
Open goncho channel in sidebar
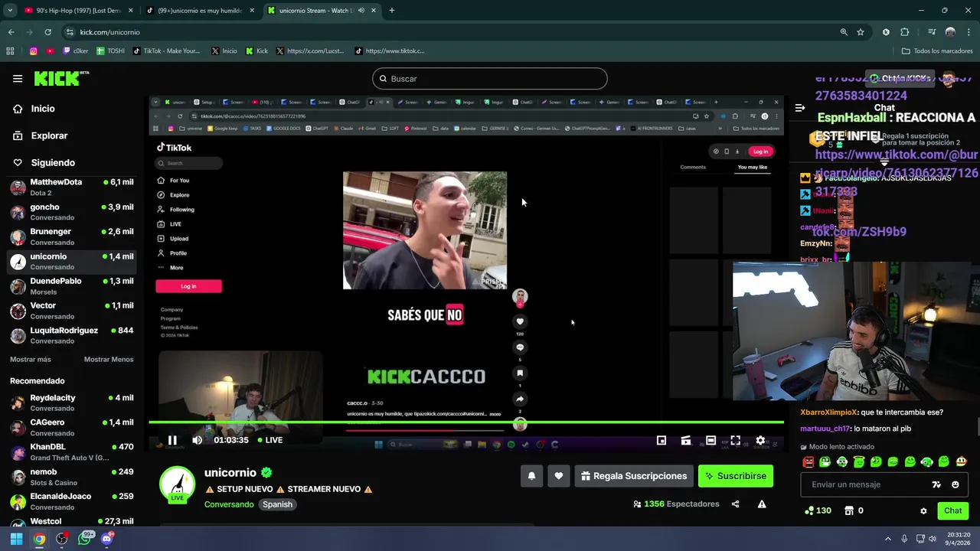(73, 212)
